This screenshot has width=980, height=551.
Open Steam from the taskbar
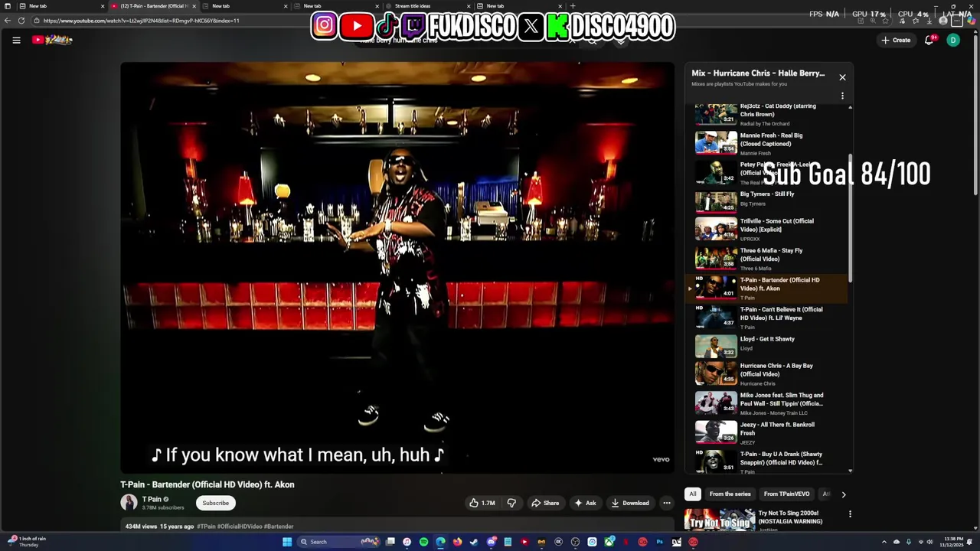pyautogui.click(x=474, y=542)
